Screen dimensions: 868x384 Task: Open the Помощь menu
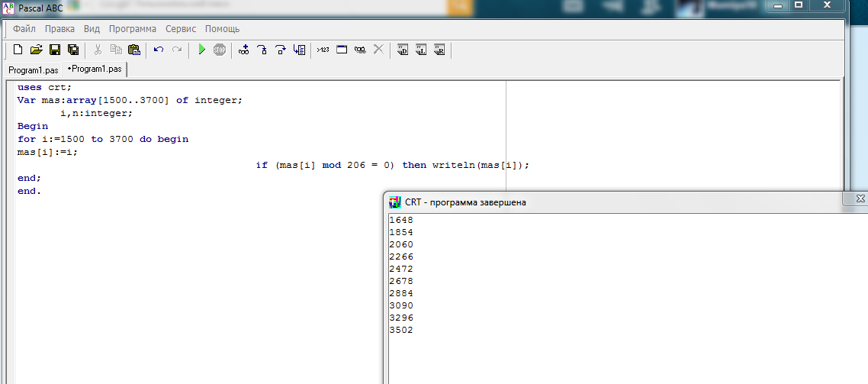pyautogui.click(x=222, y=29)
